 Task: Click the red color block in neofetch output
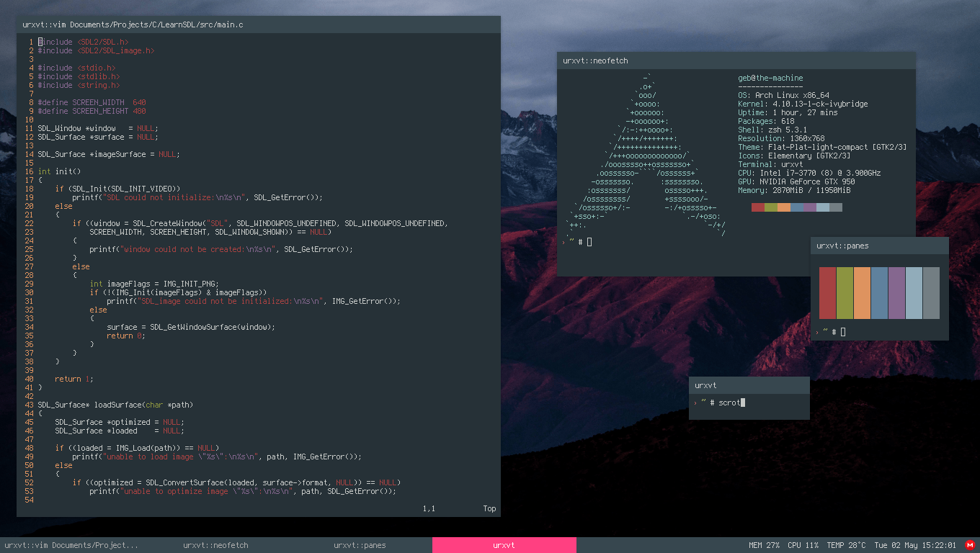pos(758,207)
